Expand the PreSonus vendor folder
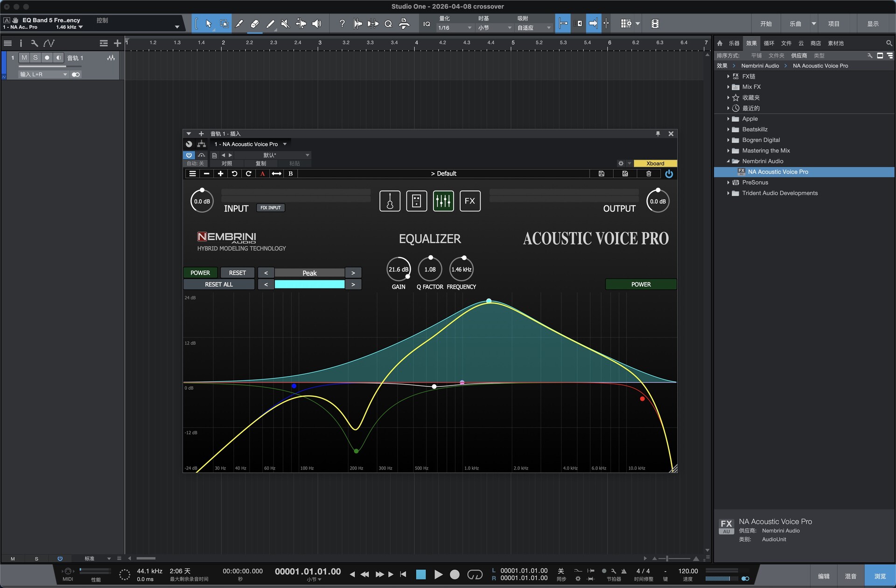 (x=728, y=182)
